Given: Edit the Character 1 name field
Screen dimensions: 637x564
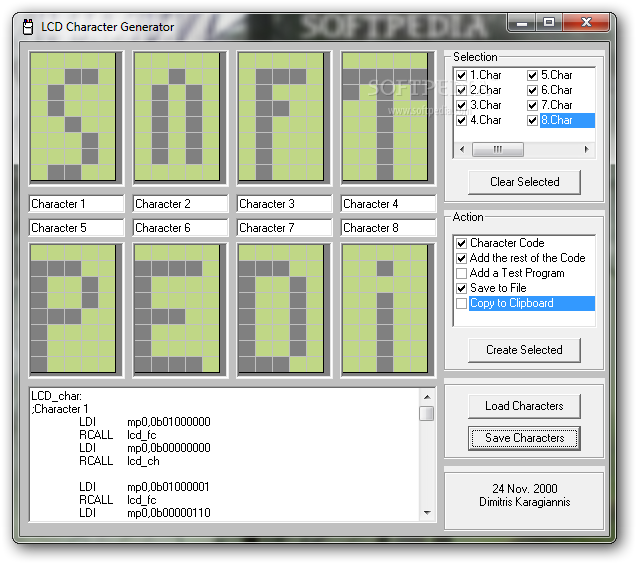Looking at the screenshot, I should 76,204.
